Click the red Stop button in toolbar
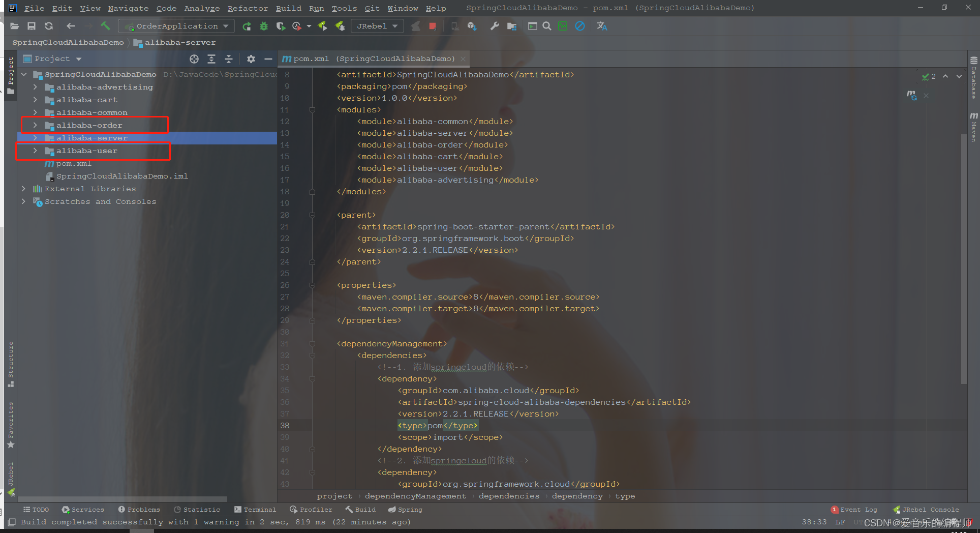980x533 pixels. pyautogui.click(x=432, y=26)
